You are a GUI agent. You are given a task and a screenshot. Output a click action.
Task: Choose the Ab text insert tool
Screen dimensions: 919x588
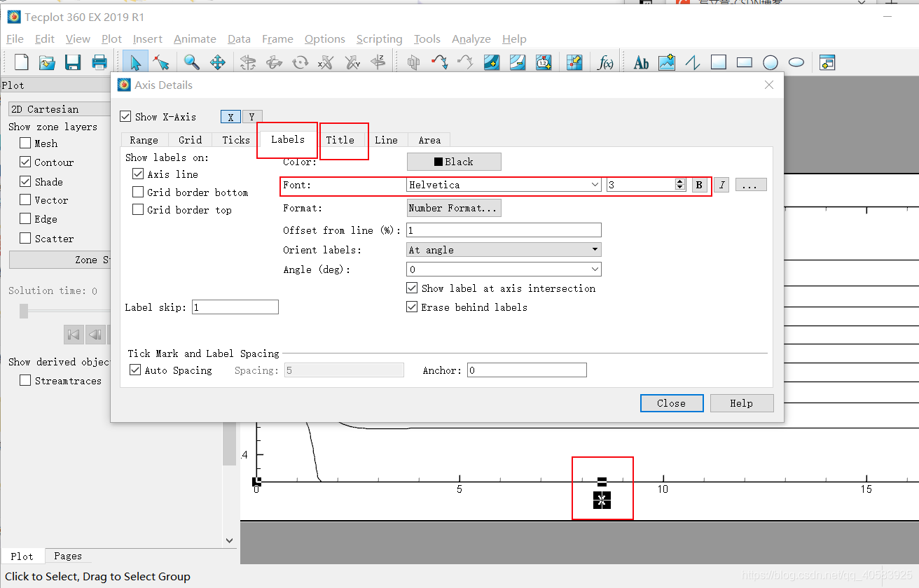(x=641, y=62)
